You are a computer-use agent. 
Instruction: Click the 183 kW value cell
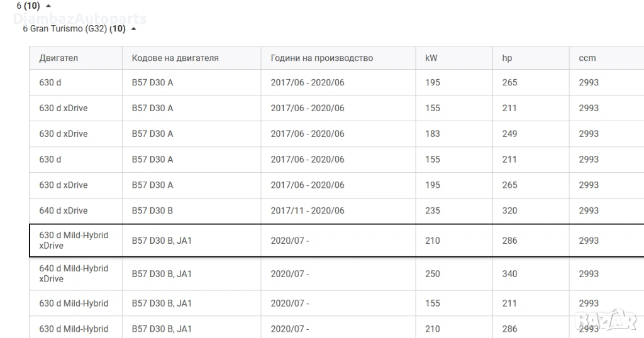[x=433, y=134]
